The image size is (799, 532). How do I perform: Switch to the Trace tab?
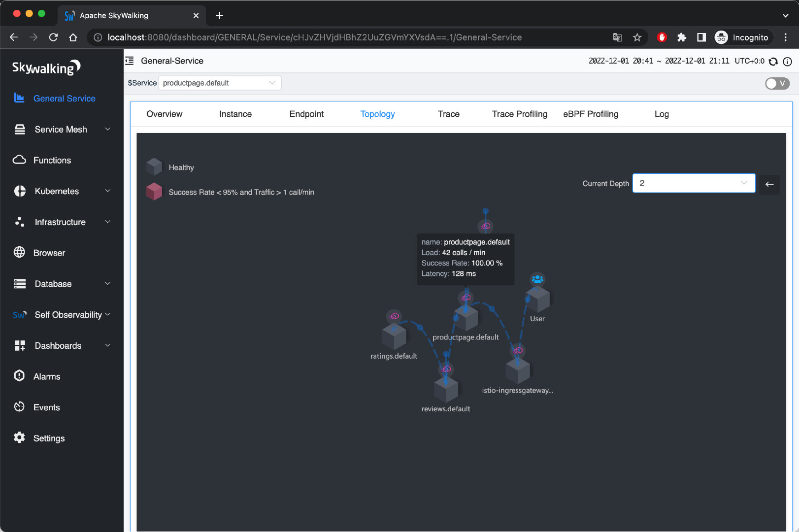(448, 114)
